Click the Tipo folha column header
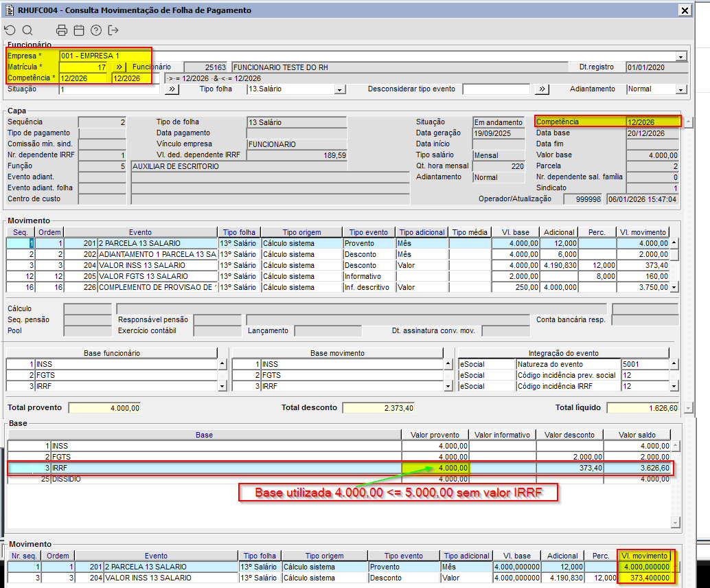Viewport: 710px width, 588px height. 239,232
